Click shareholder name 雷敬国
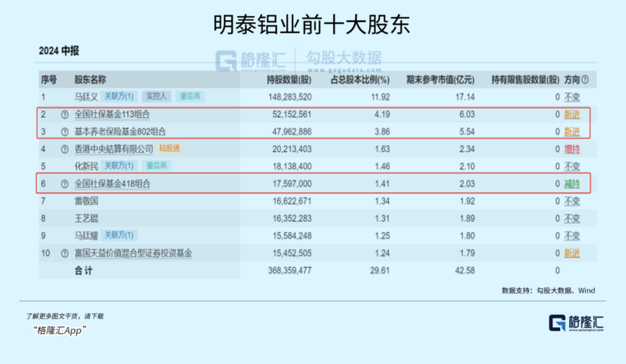626x364 pixels. (x=86, y=201)
